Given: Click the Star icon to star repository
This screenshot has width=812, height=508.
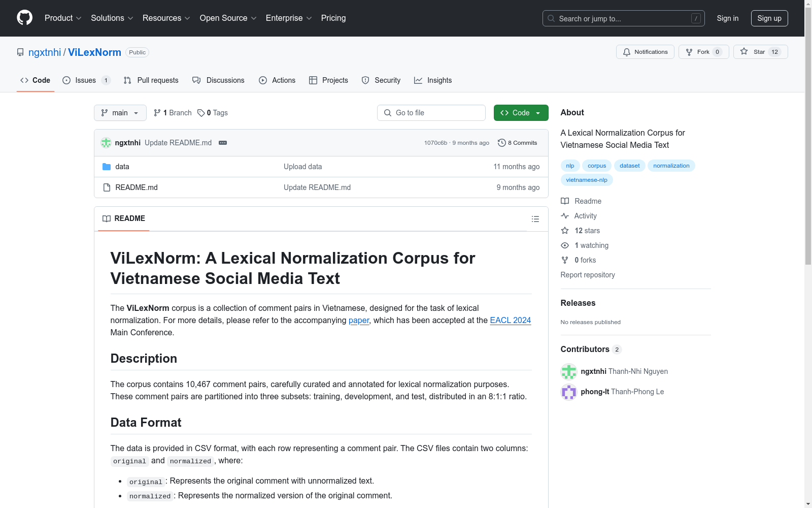Looking at the screenshot, I should click(x=744, y=51).
